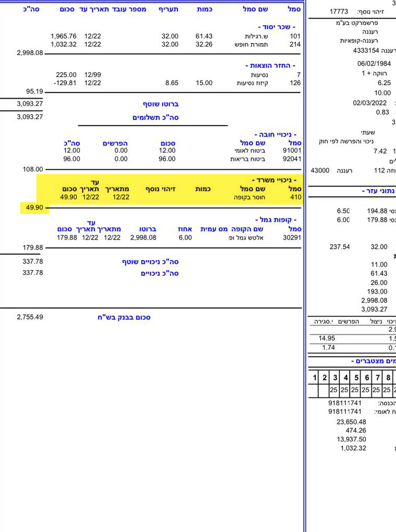
Task: Click the אחוז column header
Action: [185, 229]
